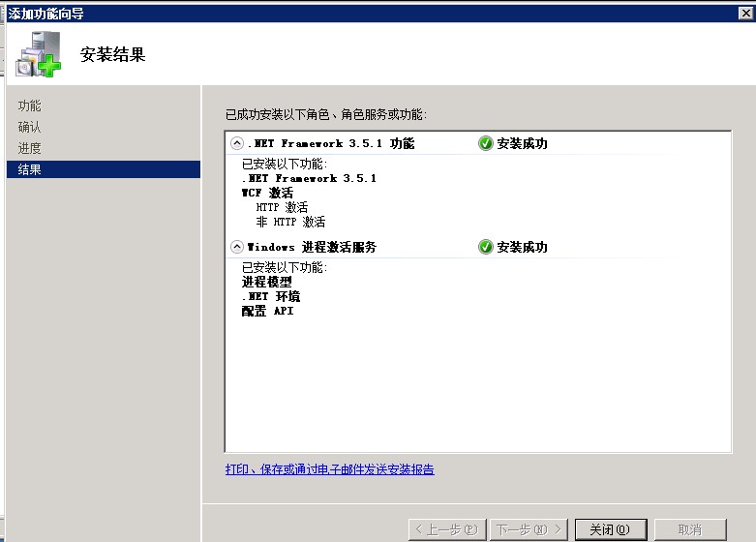
Task: Select 确认 step in wizard sidebar
Action: point(30,127)
